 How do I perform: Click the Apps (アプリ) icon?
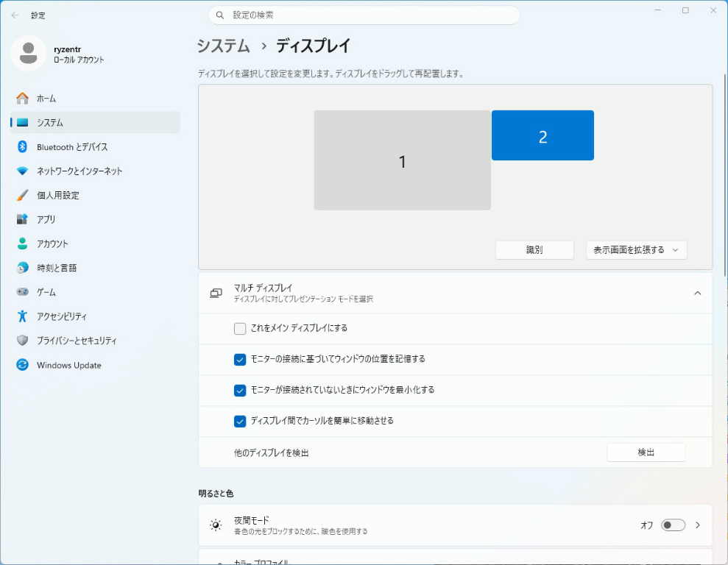pyautogui.click(x=22, y=219)
